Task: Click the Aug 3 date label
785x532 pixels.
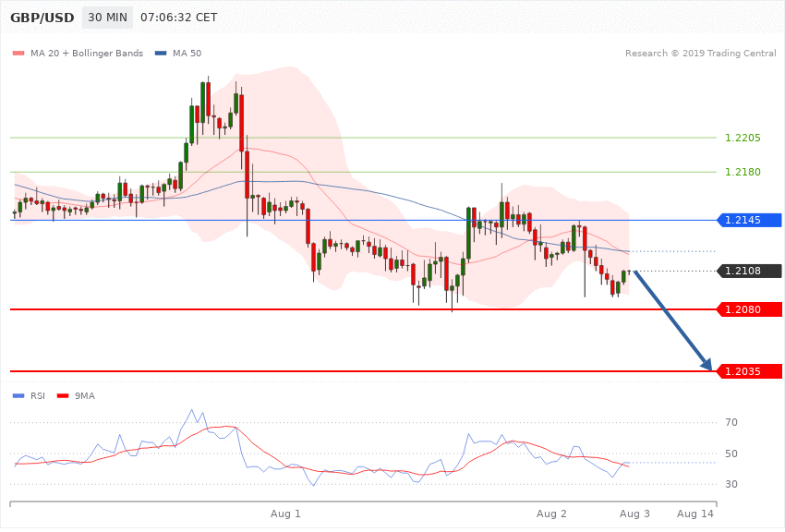Action: [634, 514]
